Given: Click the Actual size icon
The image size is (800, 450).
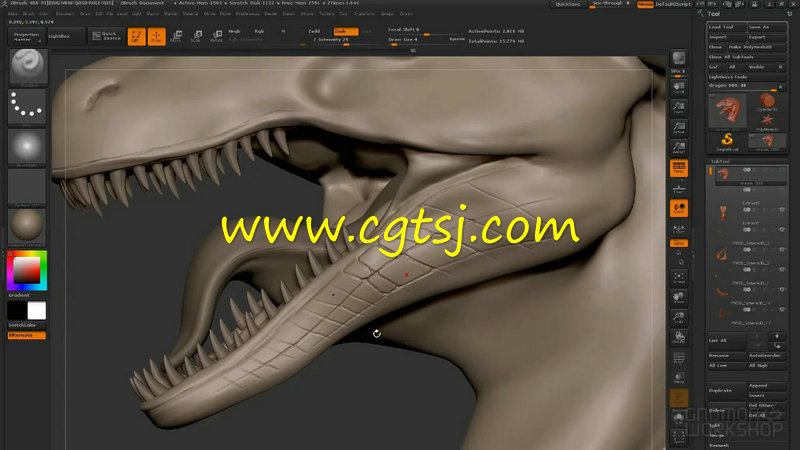Looking at the screenshot, I should click(x=679, y=127).
